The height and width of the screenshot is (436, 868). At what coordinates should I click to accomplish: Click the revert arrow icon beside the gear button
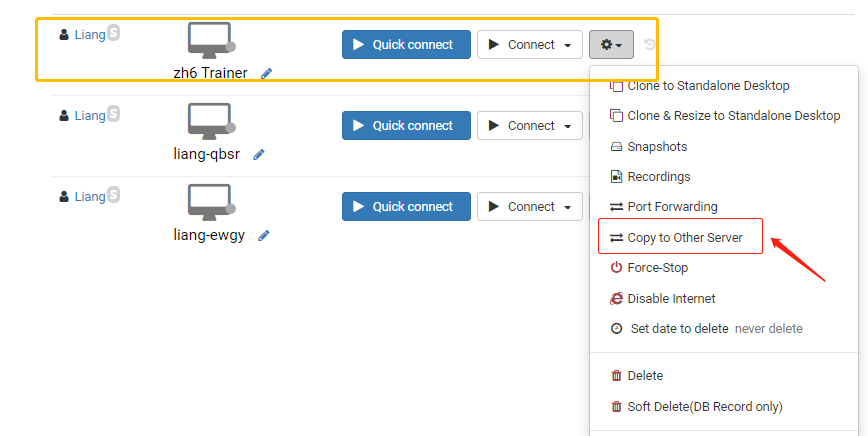pos(650,44)
